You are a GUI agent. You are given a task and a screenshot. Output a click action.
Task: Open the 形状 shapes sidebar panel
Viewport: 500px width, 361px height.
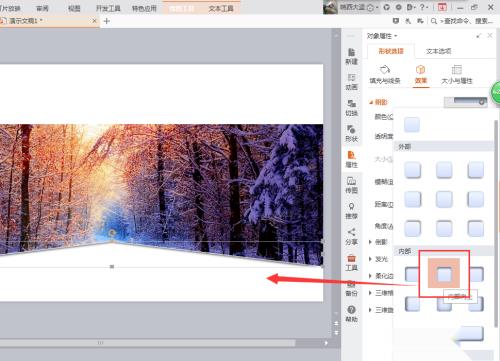351,134
